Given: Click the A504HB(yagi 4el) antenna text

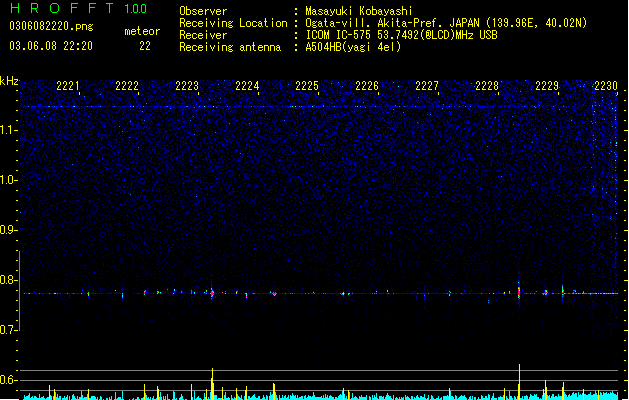Looking at the screenshot, I should pos(353,47).
